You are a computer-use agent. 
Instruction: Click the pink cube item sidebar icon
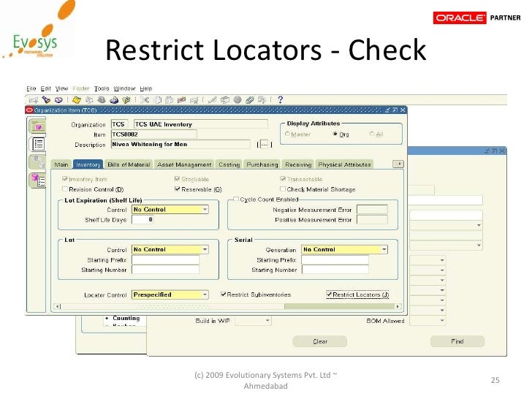(x=37, y=126)
